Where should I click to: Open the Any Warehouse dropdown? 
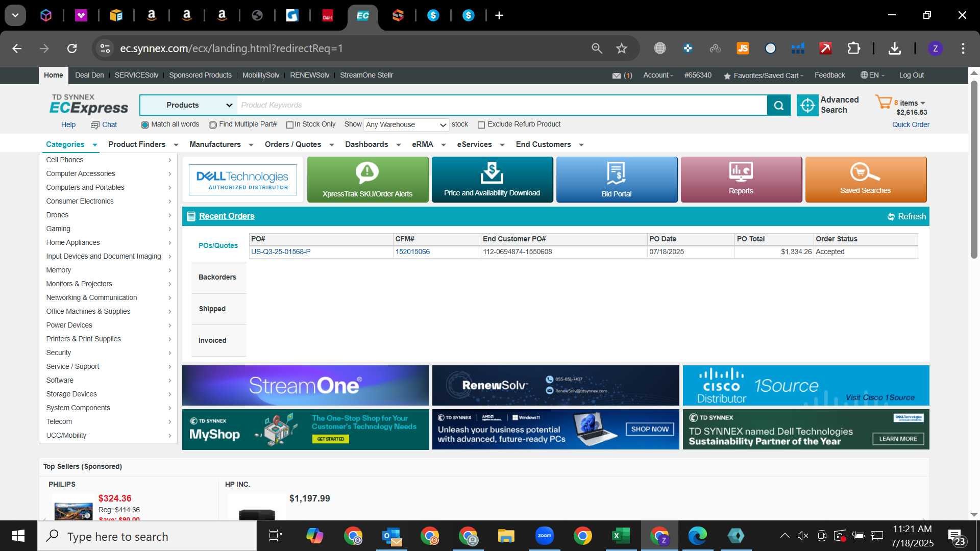point(406,124)
